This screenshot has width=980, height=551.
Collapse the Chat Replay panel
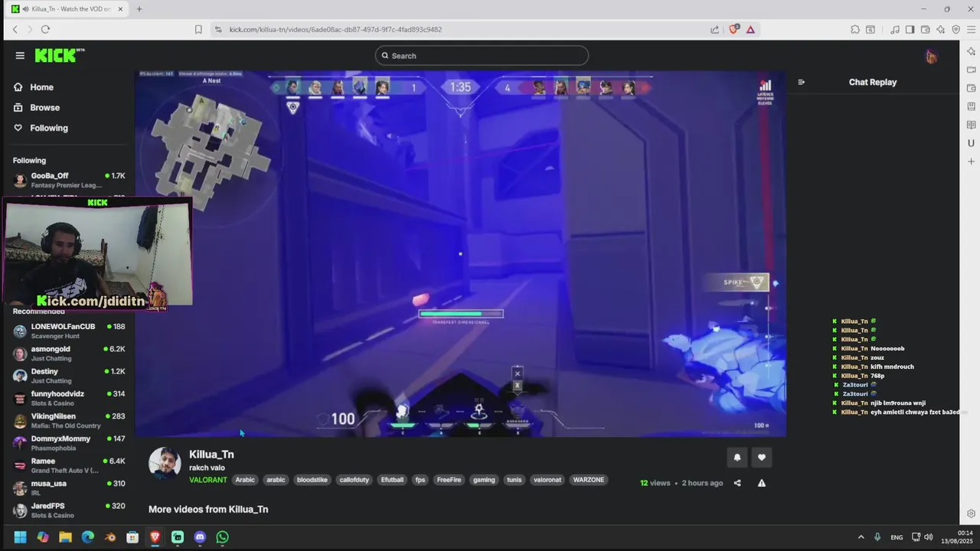pyautogui.click(x=801, y=82)
